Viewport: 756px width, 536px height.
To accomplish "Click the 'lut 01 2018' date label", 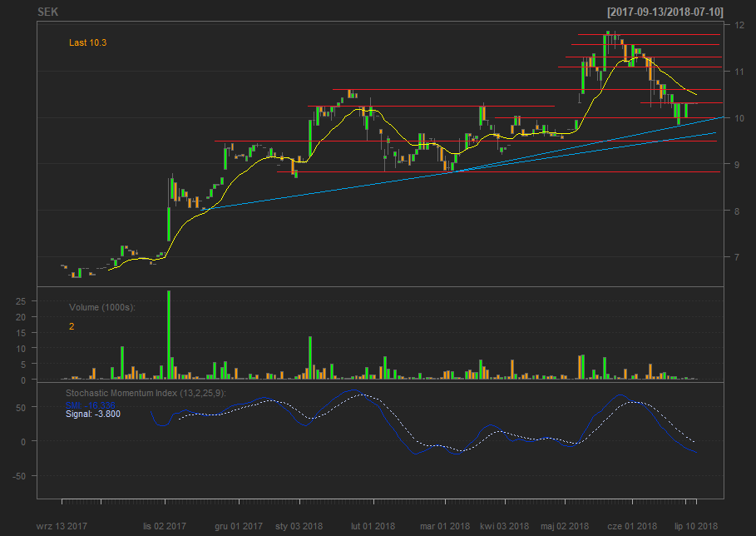I will pyautogui.click(x=373, y=526).
